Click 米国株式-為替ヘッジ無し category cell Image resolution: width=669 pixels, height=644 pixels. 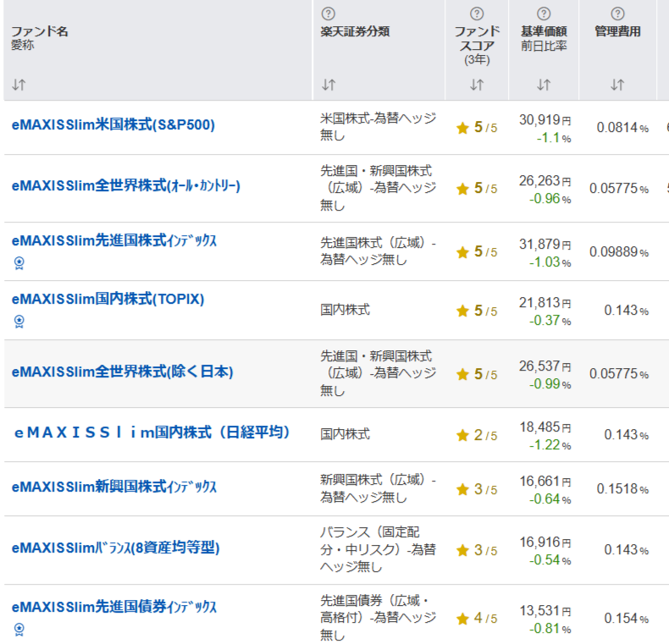378,126
